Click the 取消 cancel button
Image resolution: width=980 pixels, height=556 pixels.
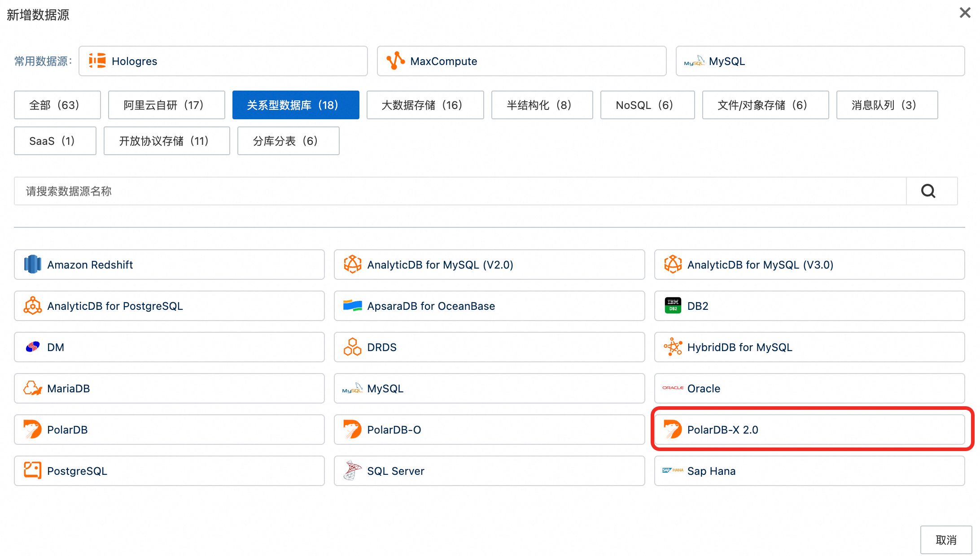click(x=945, y=539)
